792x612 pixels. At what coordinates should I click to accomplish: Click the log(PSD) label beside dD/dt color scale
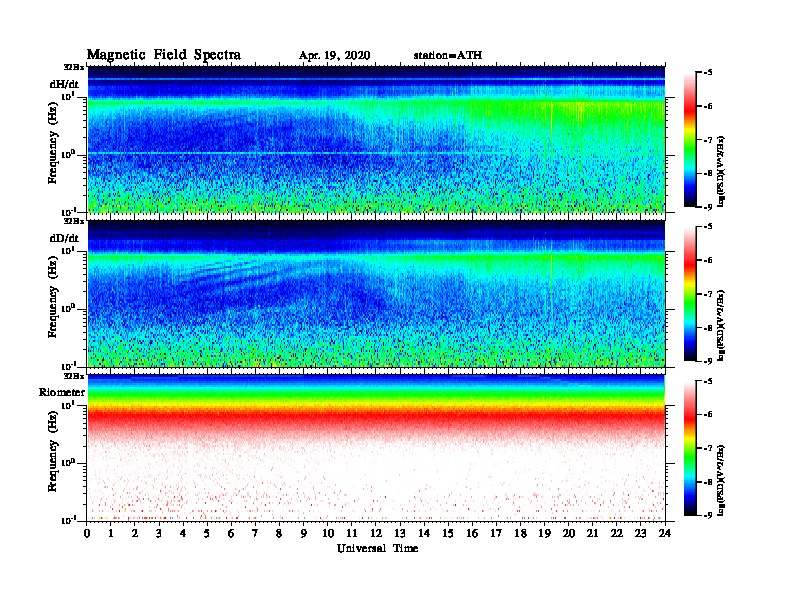coord(721,325)
